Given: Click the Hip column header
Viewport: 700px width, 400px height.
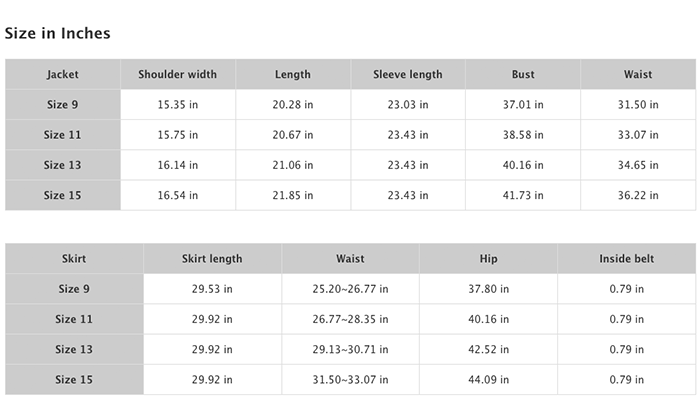Looking at the screenshot, I should (x=488, y=258).
